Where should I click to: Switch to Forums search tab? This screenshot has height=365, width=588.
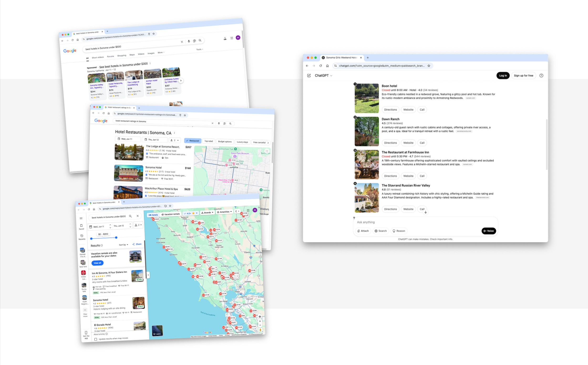tap(110, 56)
